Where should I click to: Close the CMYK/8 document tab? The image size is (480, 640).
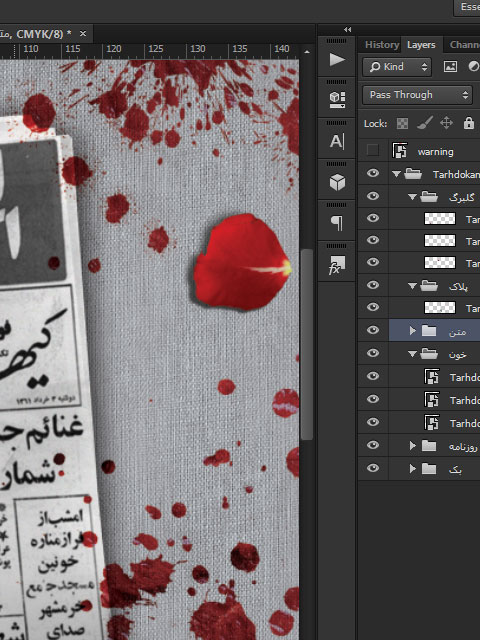[83, 33]
